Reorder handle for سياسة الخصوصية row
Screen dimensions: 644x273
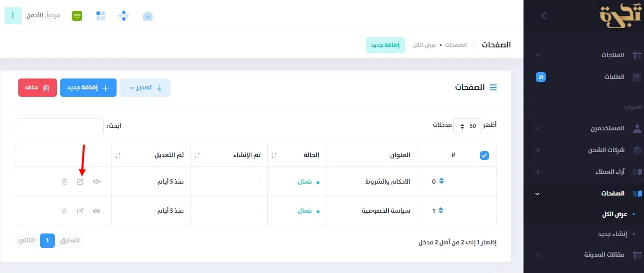441,211
